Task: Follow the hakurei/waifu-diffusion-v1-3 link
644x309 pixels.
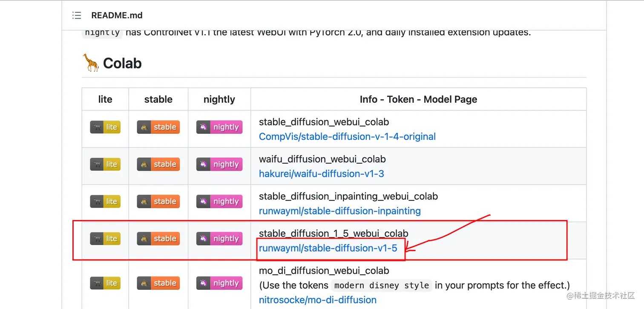Action: [x=321, y=174]
